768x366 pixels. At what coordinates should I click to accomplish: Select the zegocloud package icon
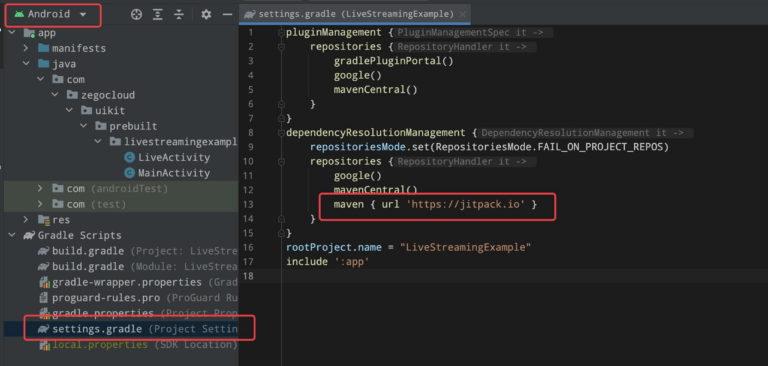click(x=72, y=95)
